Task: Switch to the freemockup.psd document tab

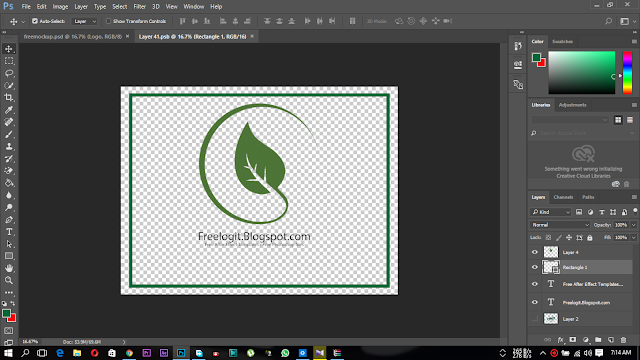Action: point(73,37)
